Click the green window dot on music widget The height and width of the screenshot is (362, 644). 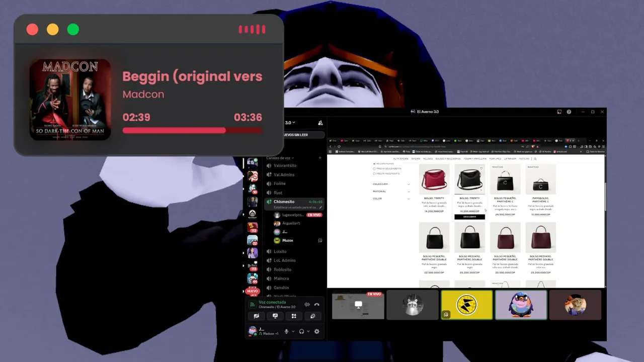point(73,30)
